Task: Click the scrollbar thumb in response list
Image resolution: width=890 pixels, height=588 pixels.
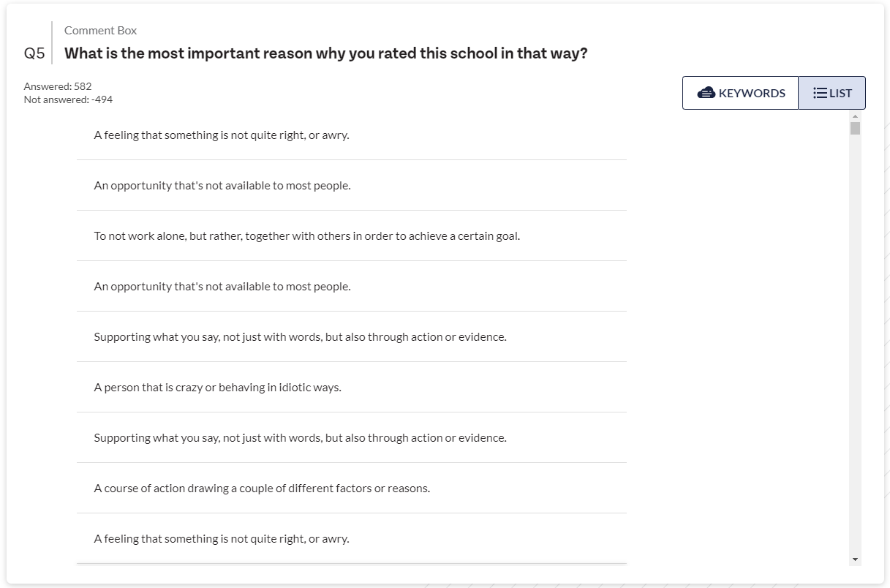Action: tap(855, 129)
